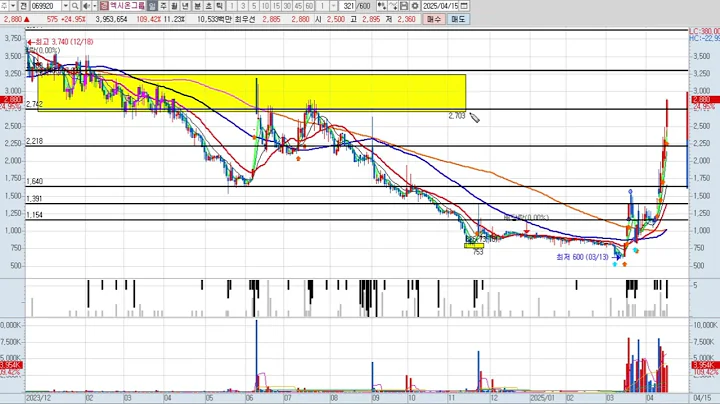Click the 매도 (sell) button

tap(458, 19)
